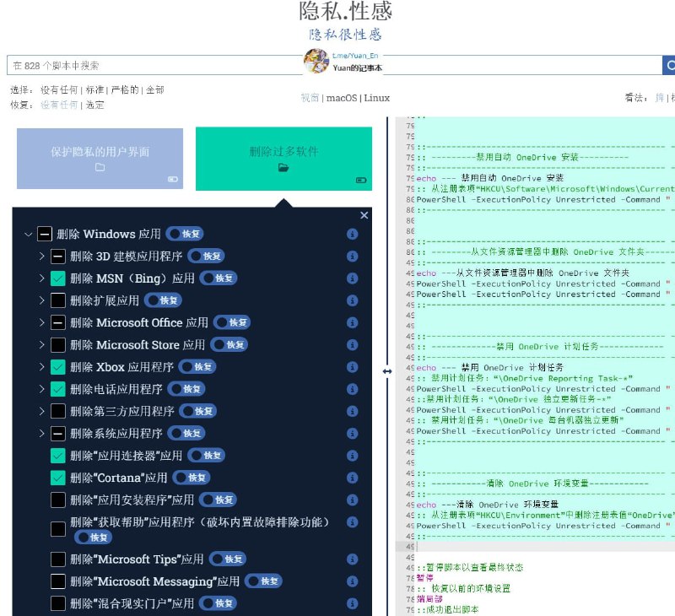Tick the 删除 Microsoft Store 应用 checkbox

click(x=58, y=345)
